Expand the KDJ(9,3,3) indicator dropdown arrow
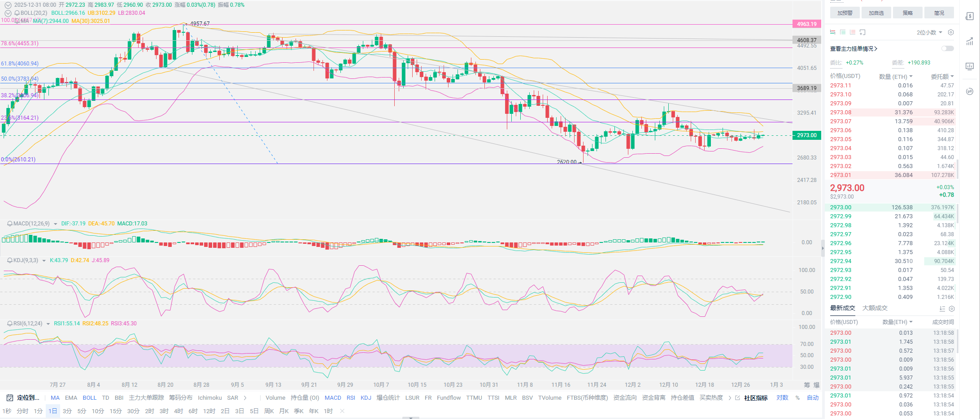Screen dimensions: 980x419 [x=44, y=261]
